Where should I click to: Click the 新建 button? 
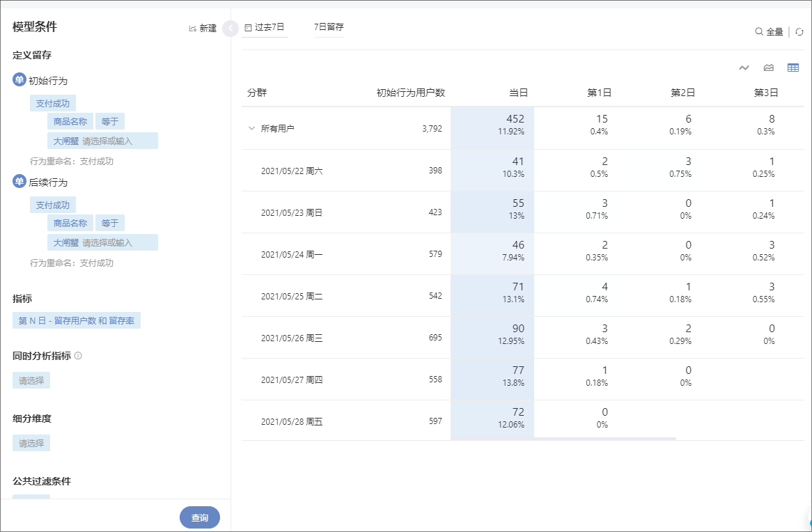(203, 29)
